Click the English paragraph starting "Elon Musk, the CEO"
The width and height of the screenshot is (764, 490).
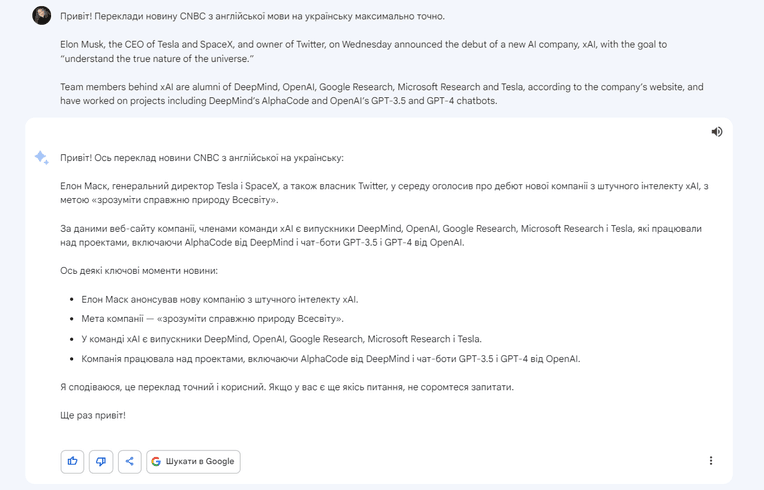[x=363, y=51]
